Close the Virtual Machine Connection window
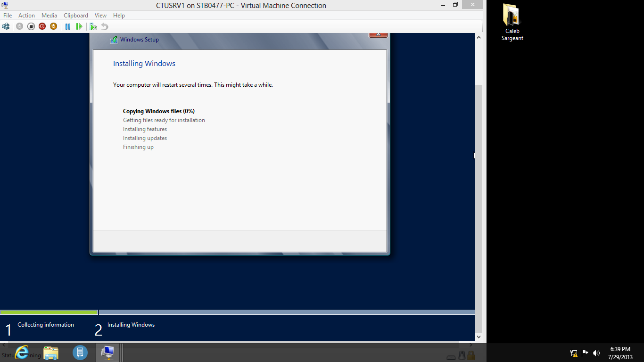This screenshot has height=362, width=644. (x=472, y=5)
